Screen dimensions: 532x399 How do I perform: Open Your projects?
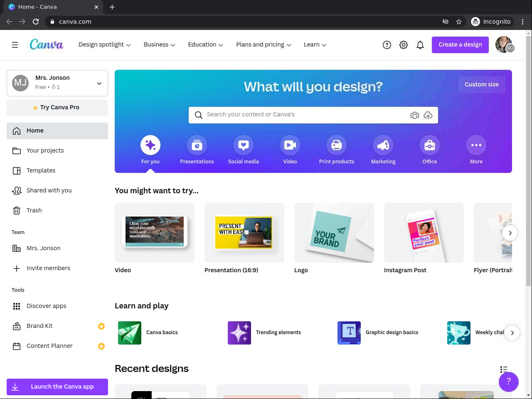pos(57,151)
